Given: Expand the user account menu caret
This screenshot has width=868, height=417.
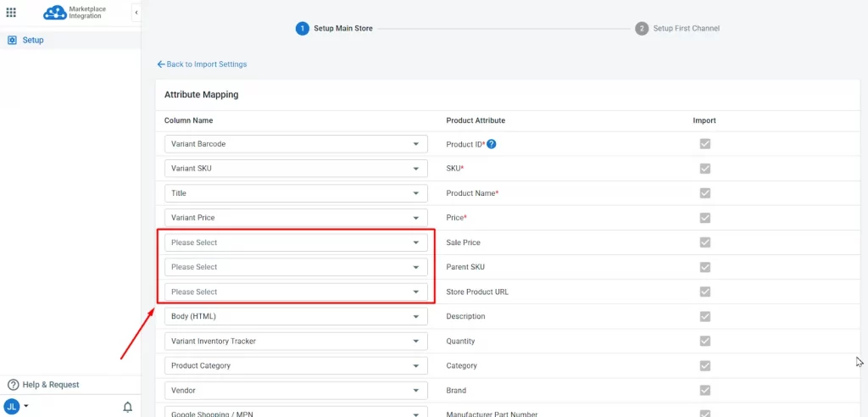Looking at the screenshot, I should pyautogui.click(x=25, y=406).
